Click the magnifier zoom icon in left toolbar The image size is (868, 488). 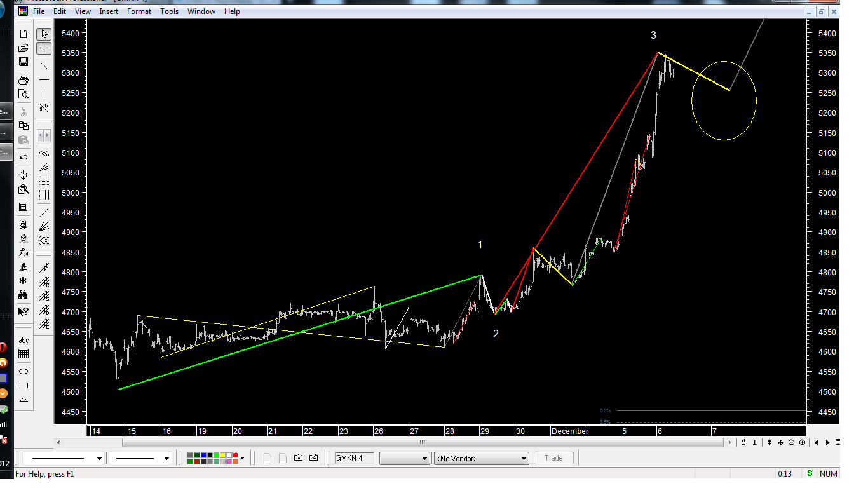tap(24, 189)
